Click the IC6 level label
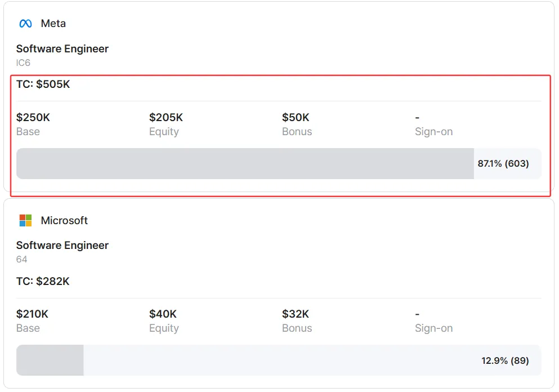The height and width of the screenshot is (392, 559). pyautogui.click(x=23, y=63)
